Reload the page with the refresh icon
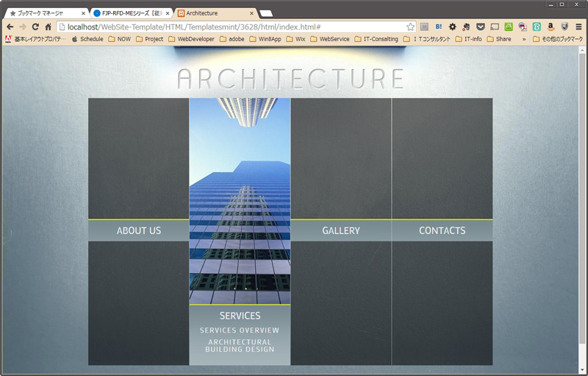588x376 pixels. (35, 26)
